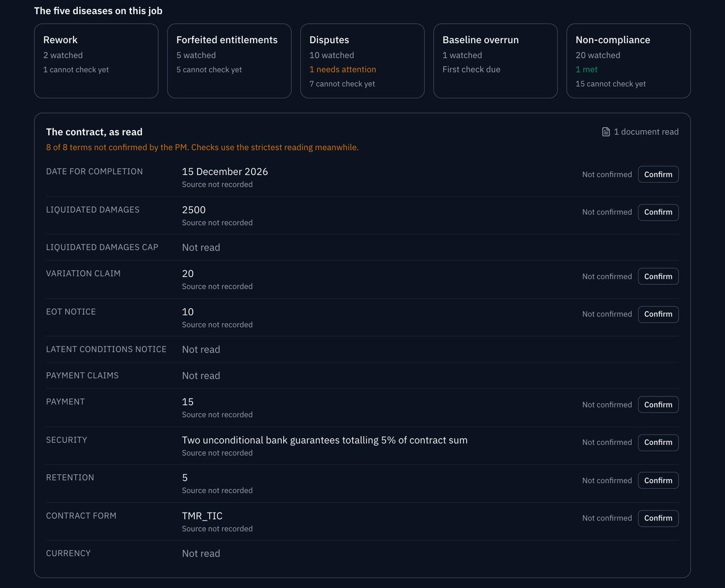Viewport: 725px width, 588px height.
Task: Click the '1 document read' label
Action: tap(646, 132)
